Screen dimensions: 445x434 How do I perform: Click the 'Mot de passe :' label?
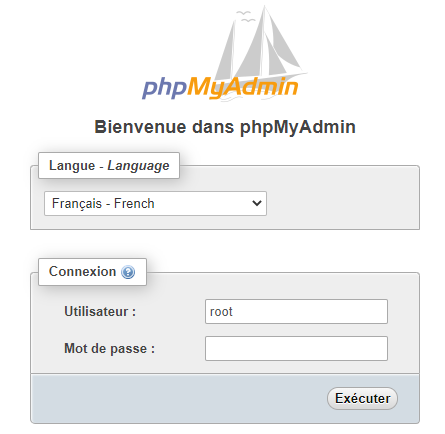point(109,349)
